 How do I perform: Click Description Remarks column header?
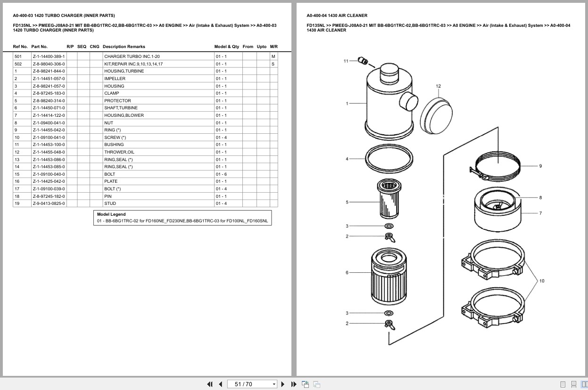click(x=124, y=47)
